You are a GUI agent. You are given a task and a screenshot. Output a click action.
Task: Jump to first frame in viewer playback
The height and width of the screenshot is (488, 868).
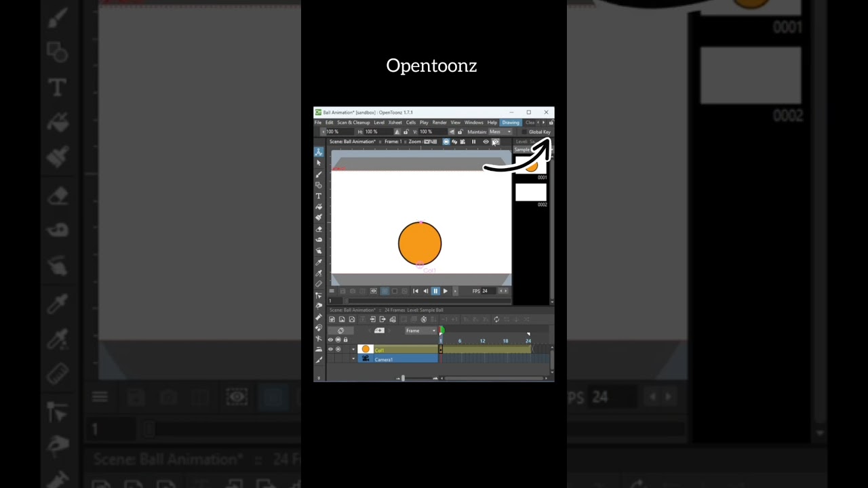pyautogui.click(x=416, y=291)
